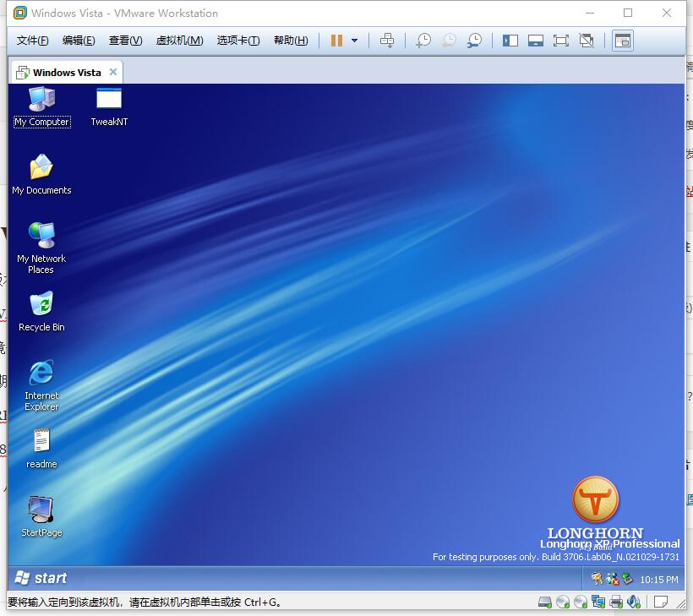Image resolution: width=693 pixels, height=616 pixels.
Task: Click the keys icon in the guest tray
Action: pyautogui.click(x=598, y=579)
